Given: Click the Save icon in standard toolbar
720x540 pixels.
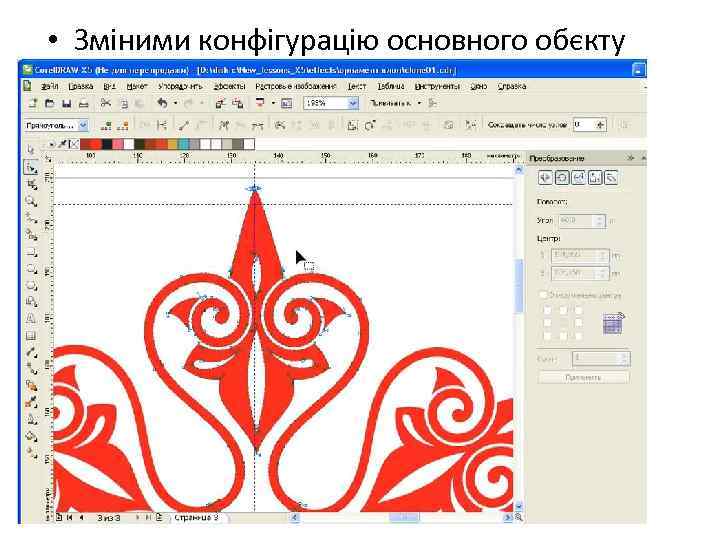Looking at the screenshot, I should (x=67, y=103).
